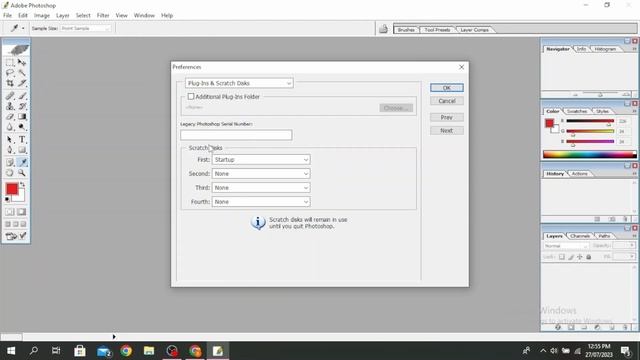Switch to the Swatches tab

pos(577,111)
